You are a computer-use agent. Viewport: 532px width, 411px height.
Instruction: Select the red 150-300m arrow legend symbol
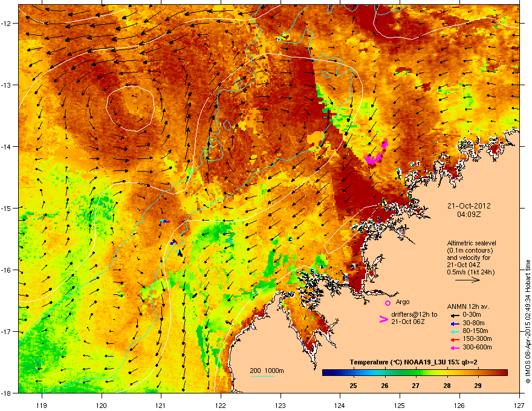click(455, 340)
